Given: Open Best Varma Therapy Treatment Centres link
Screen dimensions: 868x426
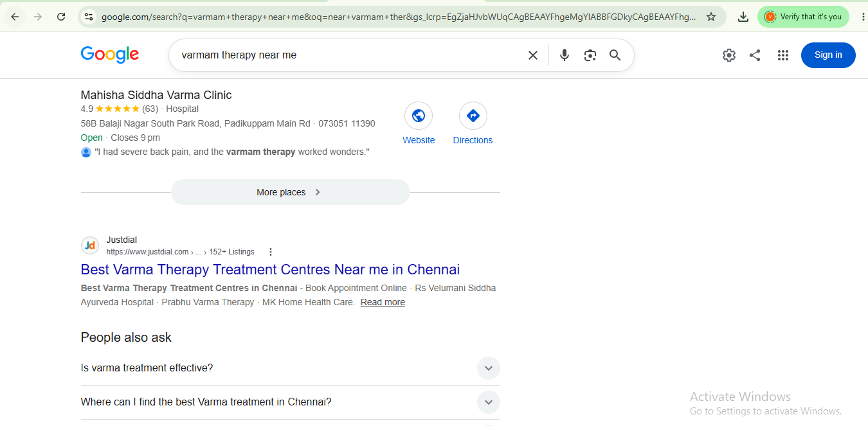Looking at the screenshot, I should [x=270, y=269].
